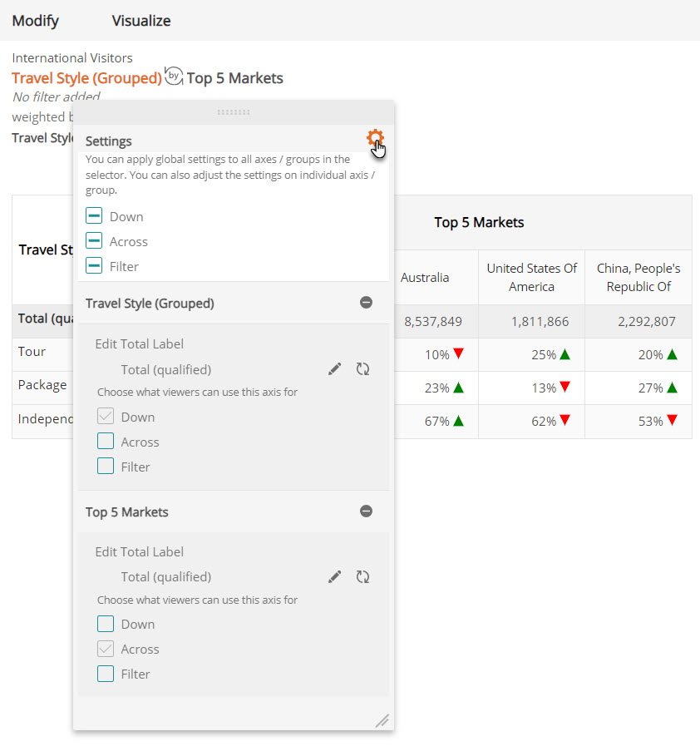Switch to the Visualize tab

click(x=140, y=21)
